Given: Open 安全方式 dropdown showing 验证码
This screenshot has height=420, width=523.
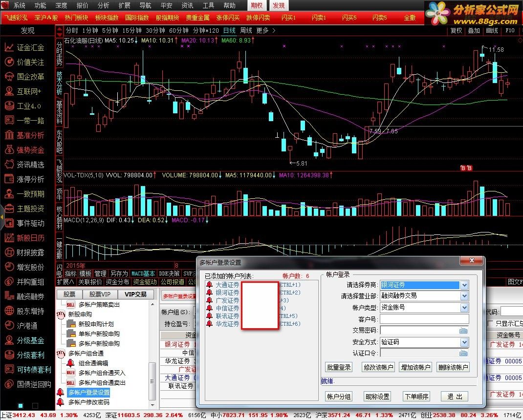Looking at the screenshot, I should (x=464, y=342).
